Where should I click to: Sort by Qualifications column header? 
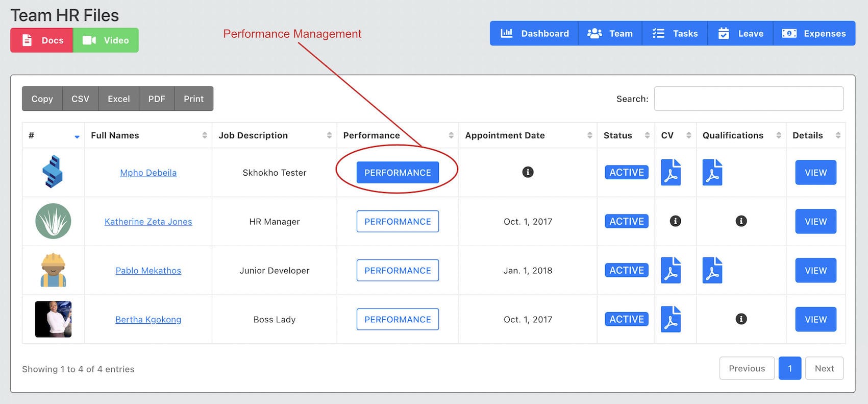point(741,135)
